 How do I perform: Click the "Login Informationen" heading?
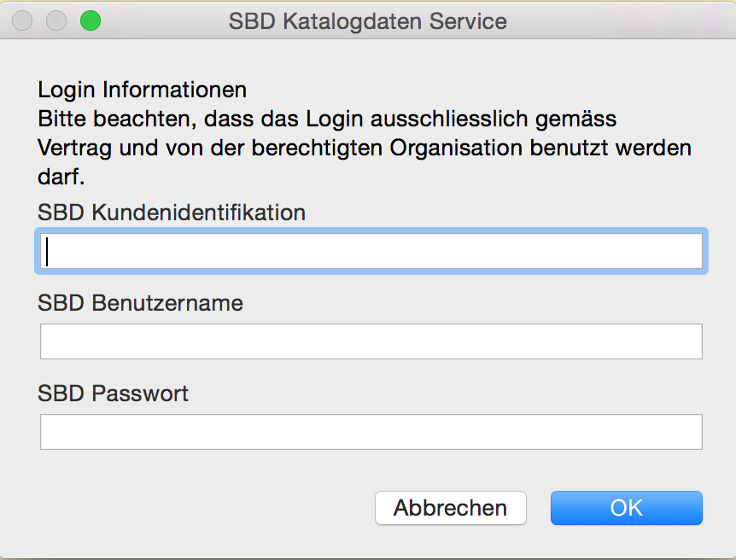pos(143,89)
